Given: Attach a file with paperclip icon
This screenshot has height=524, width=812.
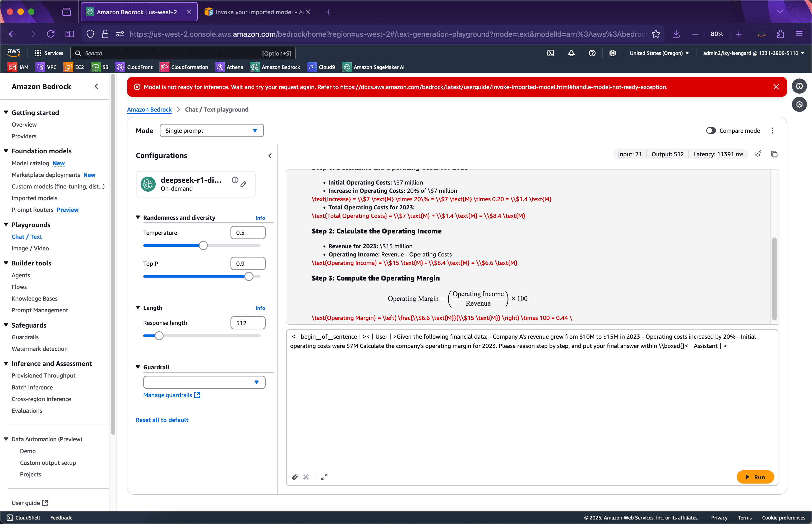Looking at the screenshot, I should (x=295, y=477).
